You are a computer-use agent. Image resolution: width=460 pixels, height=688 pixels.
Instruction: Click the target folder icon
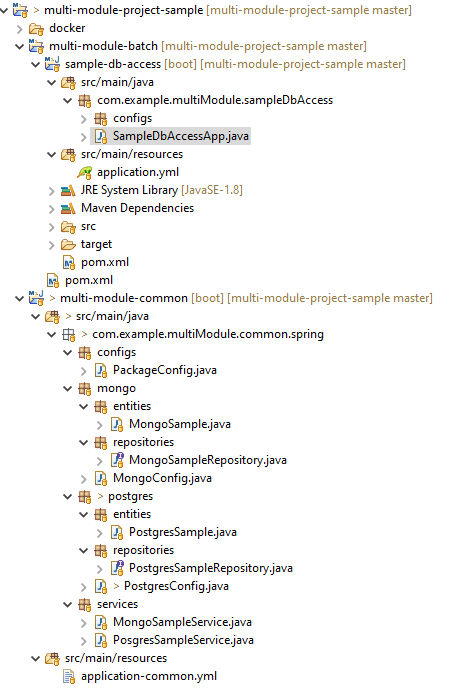click(x=68, y=244)
